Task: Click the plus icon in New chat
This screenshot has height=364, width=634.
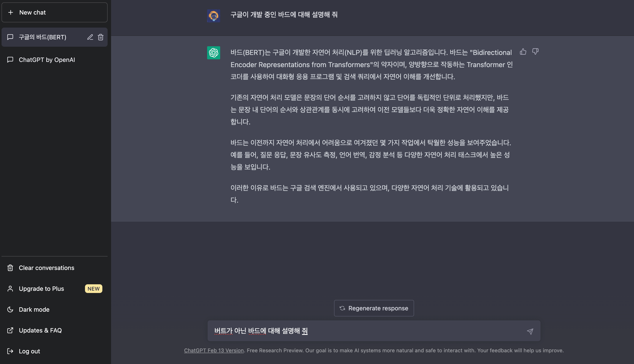Action: (10, 12)
